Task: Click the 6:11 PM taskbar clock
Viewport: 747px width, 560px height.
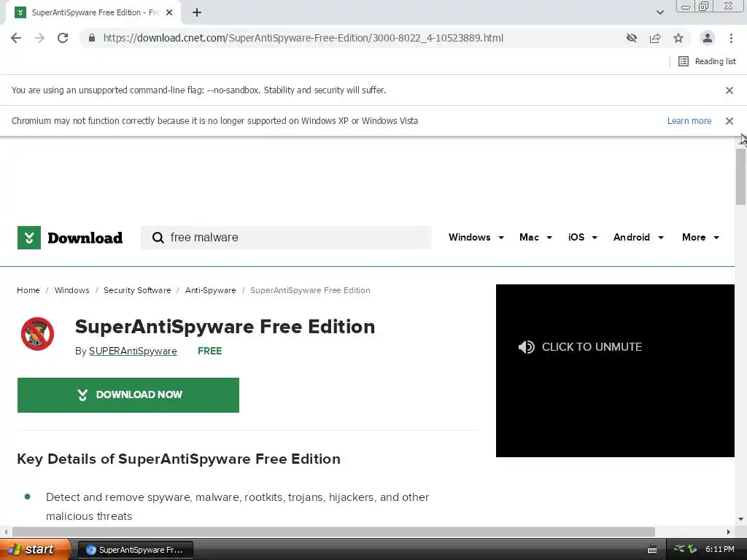Action: tap(719, 550)
